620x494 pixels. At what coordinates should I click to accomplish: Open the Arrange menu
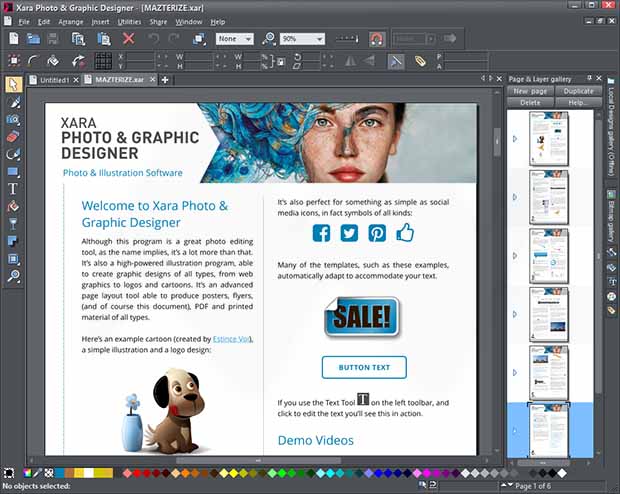tap(71, 22)
